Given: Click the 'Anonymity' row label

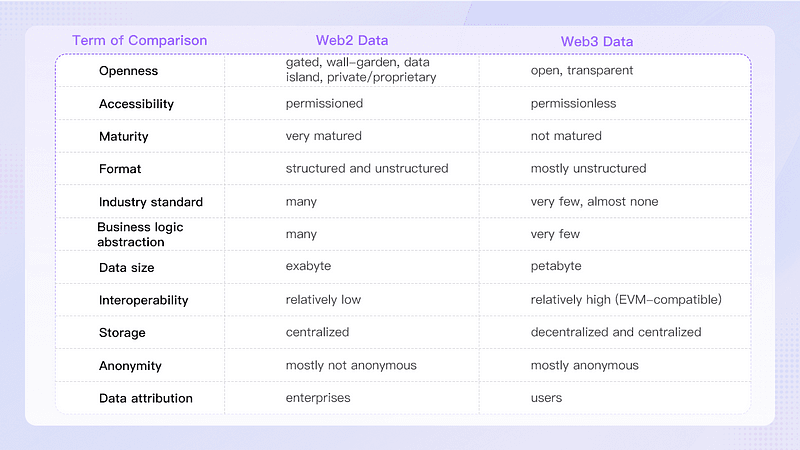Looking at the screenshot, I should click(130, 366).
